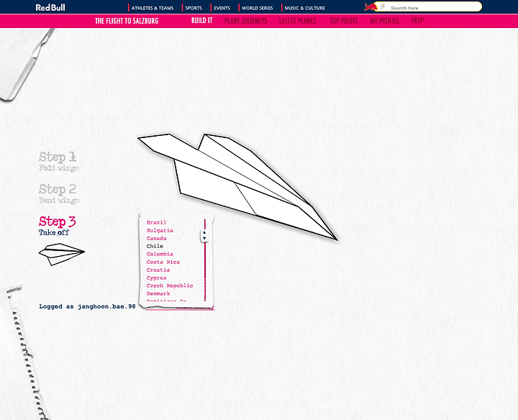Screen dimensions: 518x420
Task: Click the Logged as janghoon.bae.98 text
Action: [87, 307]
